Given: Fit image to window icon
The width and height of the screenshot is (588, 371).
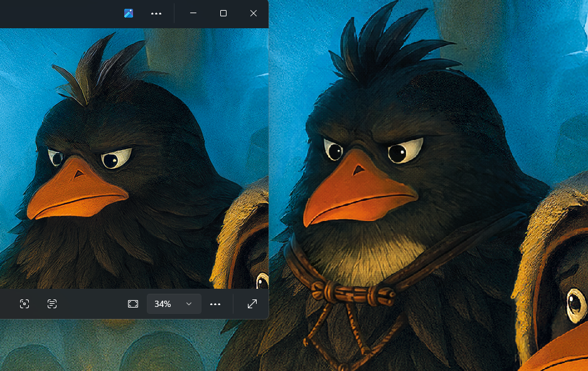Looking at the screenshot, I should click(133, 304).
